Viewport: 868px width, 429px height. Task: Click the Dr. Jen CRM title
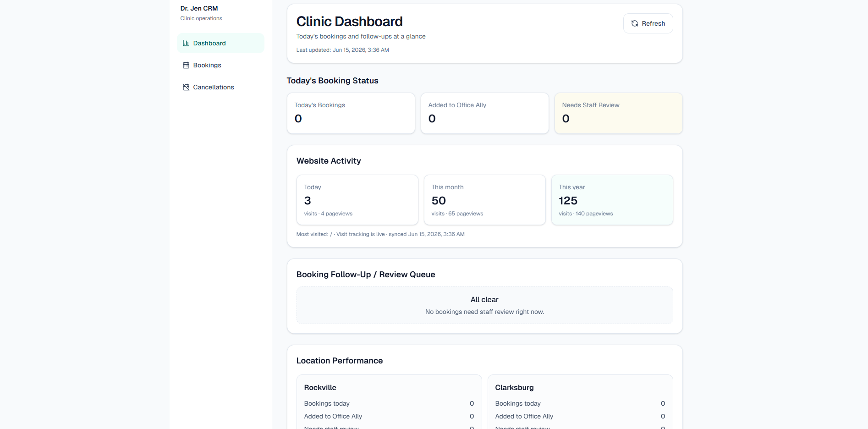click(199, 8)
